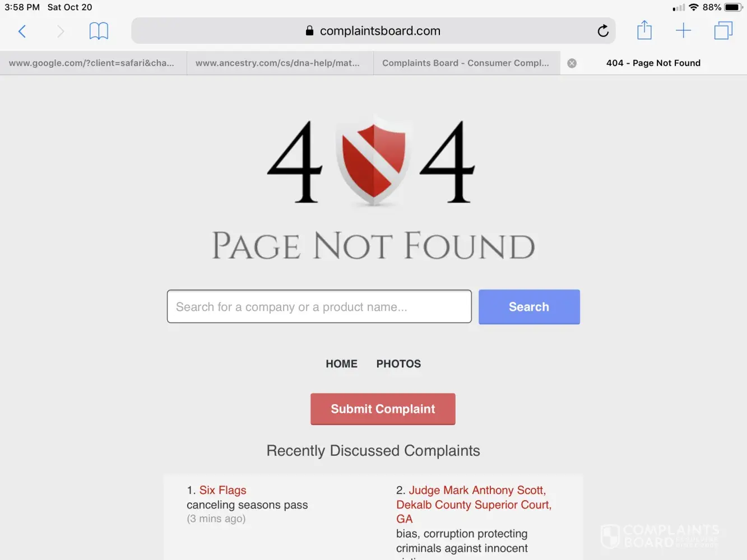Focus the company or product search field

[319, 306]
